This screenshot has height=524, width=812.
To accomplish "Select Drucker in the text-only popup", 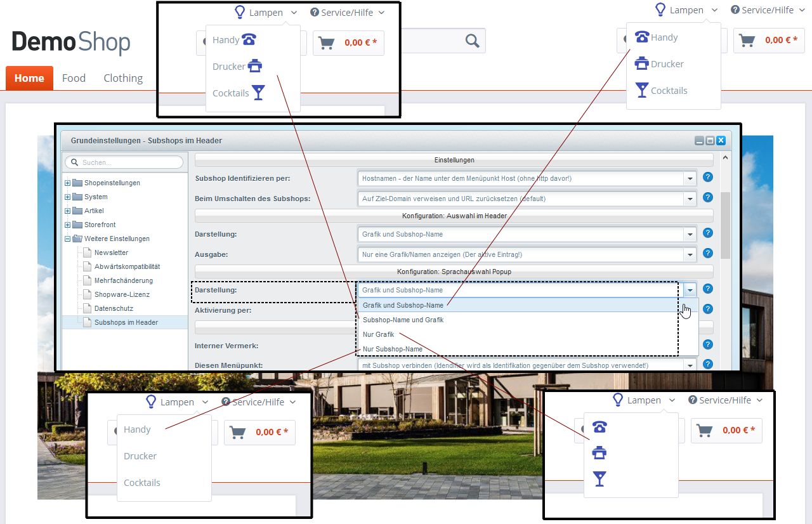I will coord(140,456).
